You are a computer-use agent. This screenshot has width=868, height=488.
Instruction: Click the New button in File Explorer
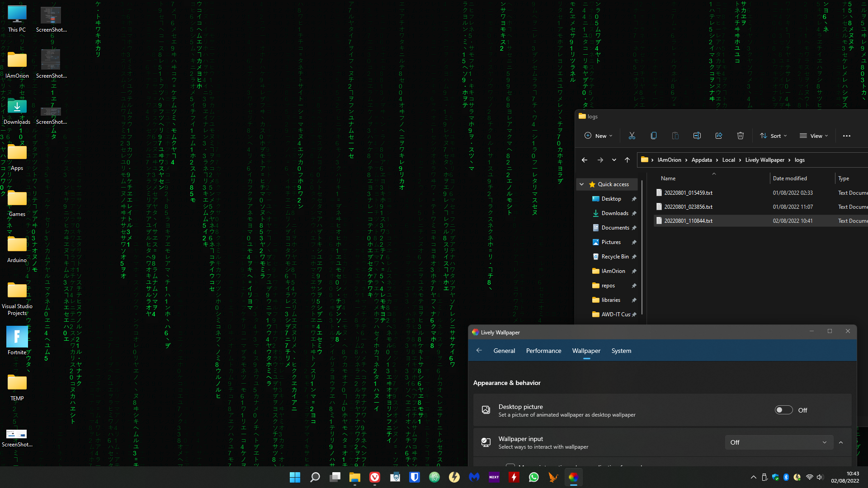tap(598, 136)
